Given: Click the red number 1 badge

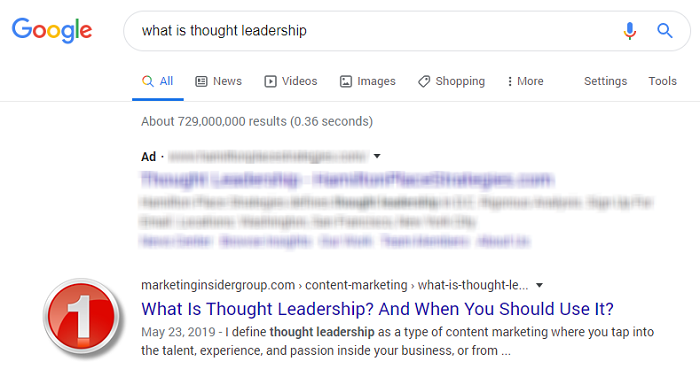Looking at the screenshot, I should (82, 318).
